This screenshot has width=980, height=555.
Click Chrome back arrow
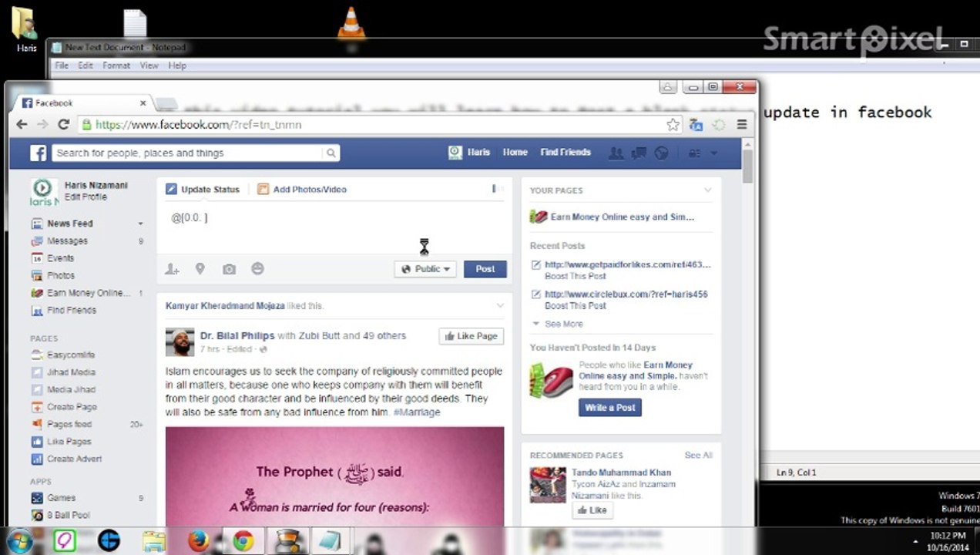point(22,124)
